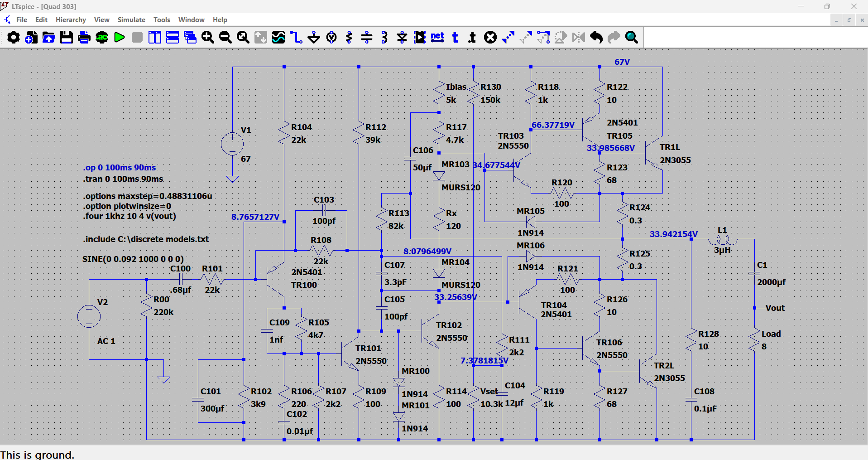
Task: Save schematic with the floppy disk icon
Action: 67,37
